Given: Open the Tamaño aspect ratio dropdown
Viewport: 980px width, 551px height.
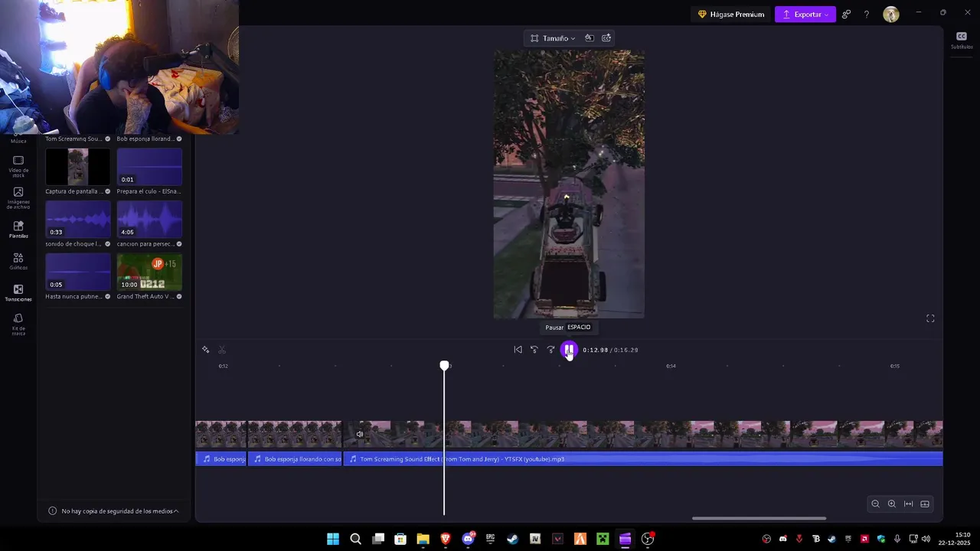Looking at the screenshot, I should [x=553, y=38].
